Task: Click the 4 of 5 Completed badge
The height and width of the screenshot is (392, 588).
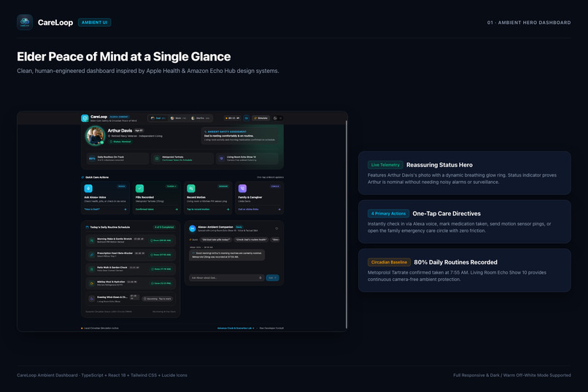Action: pos(164,227)
